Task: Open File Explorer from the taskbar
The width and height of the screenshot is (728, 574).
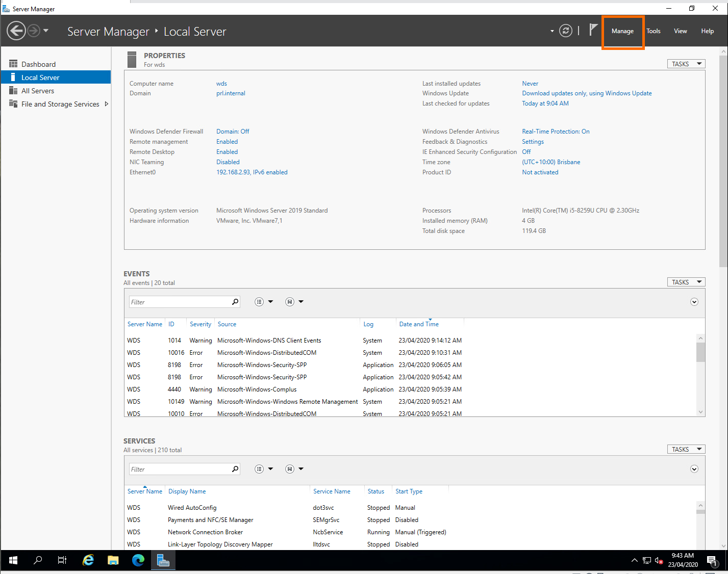Action: click(113, 560)
